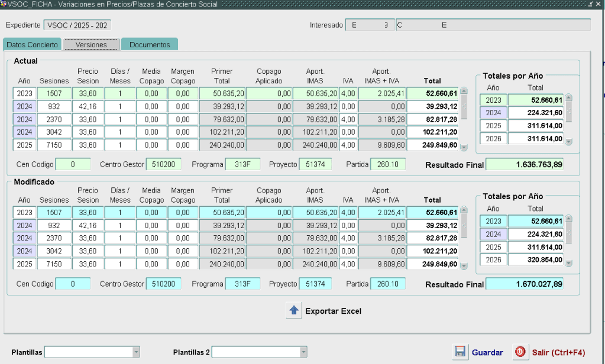The image size is (605, 364).
Task: Click down arrow of Actual table scrollbar
Action: point(464,148)
